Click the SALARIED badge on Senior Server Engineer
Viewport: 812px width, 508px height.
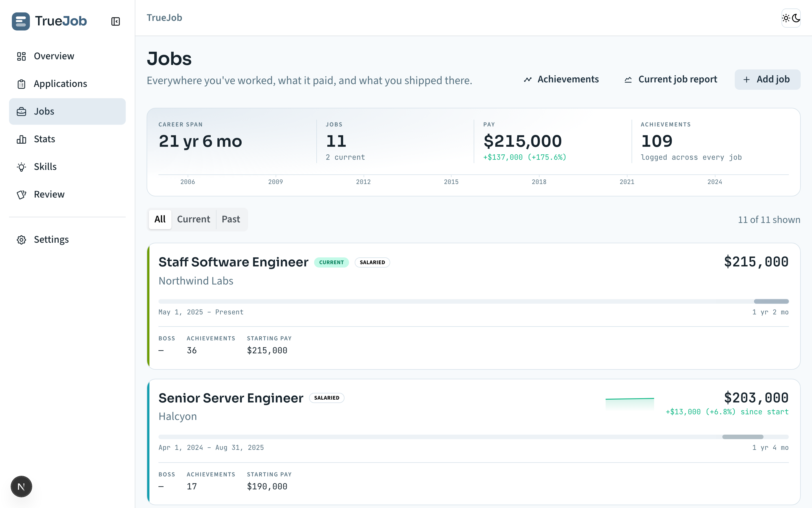[x=327, y=398]
